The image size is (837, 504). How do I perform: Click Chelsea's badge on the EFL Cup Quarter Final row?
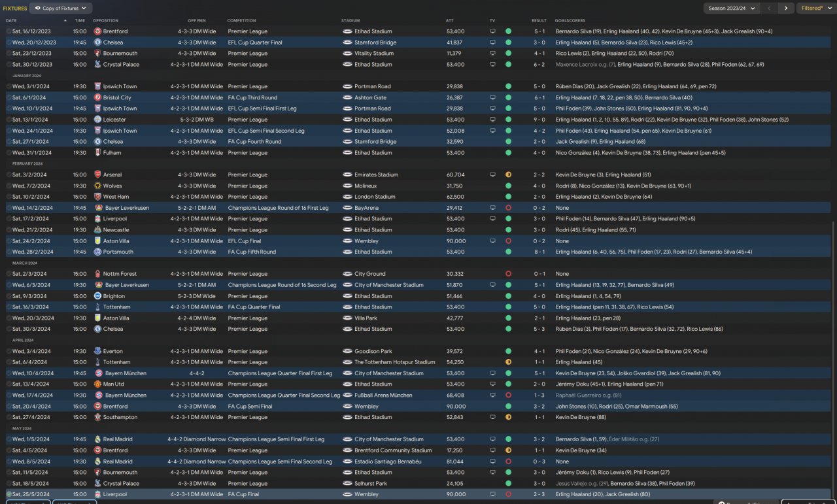pos(97,42)
